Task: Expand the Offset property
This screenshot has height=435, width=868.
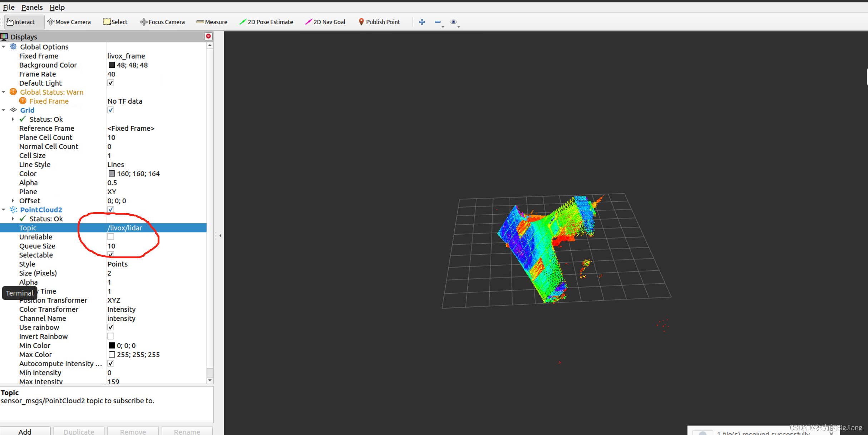Action: 13,201
